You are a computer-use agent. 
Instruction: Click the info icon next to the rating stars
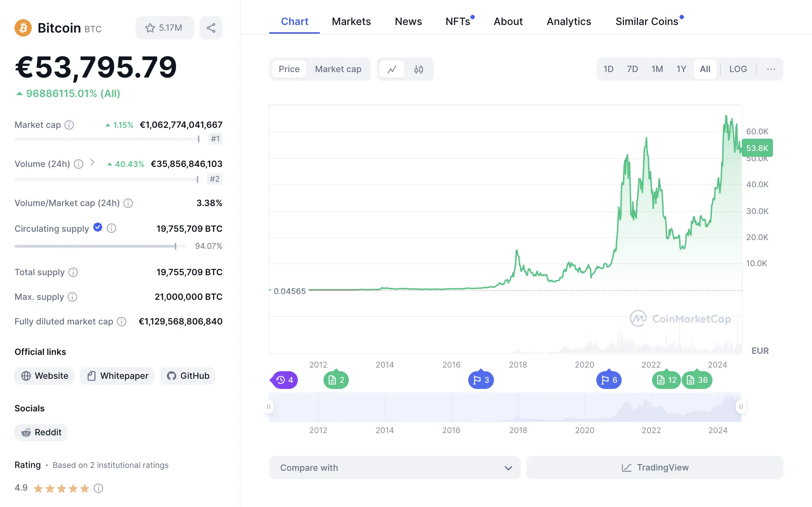click(x=98, y=489)
